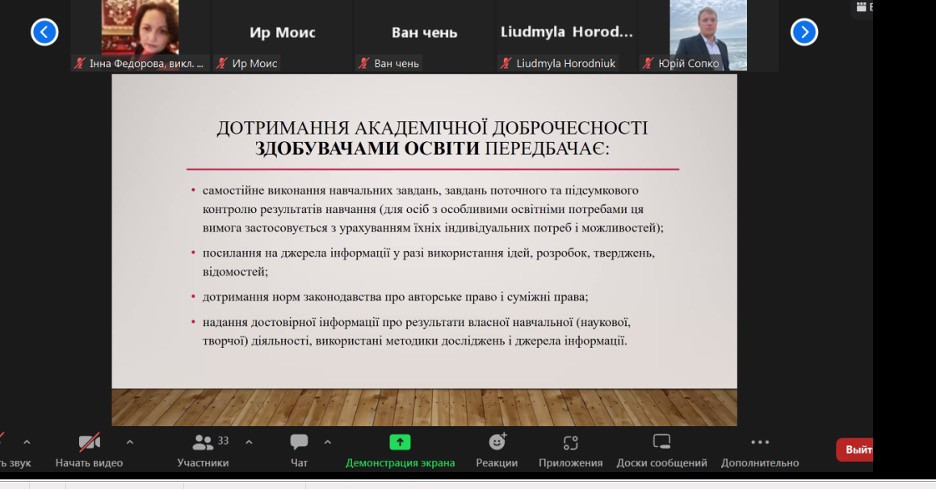Screen dimensions: 936x490
Task: Click bullet 'посилання на джерела інформації' on slide
Action: pyautogui.click(x=429, y=262)
